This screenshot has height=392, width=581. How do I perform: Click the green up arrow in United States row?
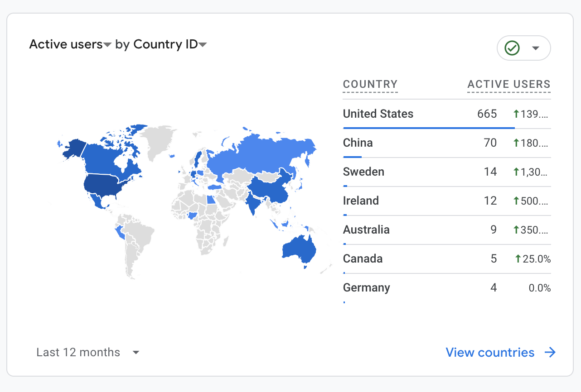pos(516,114)
